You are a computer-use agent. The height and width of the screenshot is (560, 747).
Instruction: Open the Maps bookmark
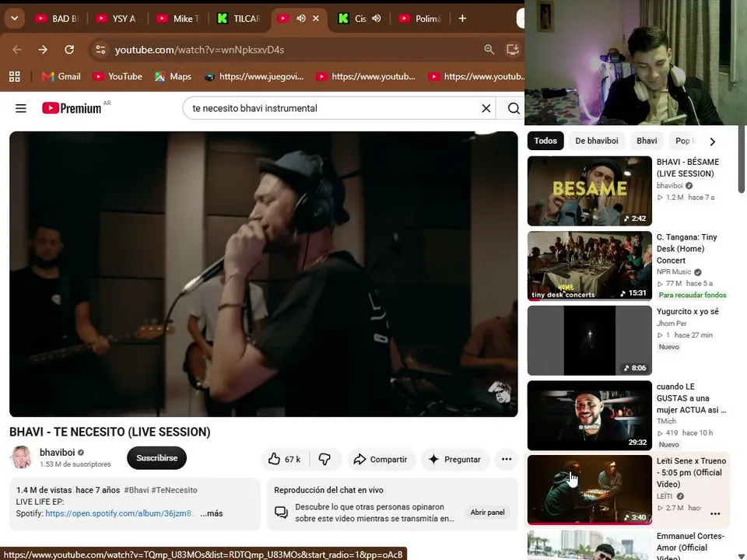[x=173, y=77]
